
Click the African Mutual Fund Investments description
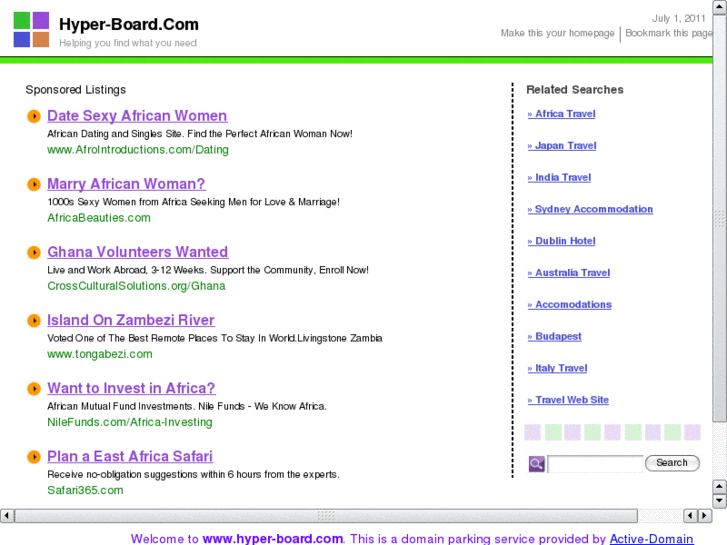pyautogui.click(x=187, y=407)
